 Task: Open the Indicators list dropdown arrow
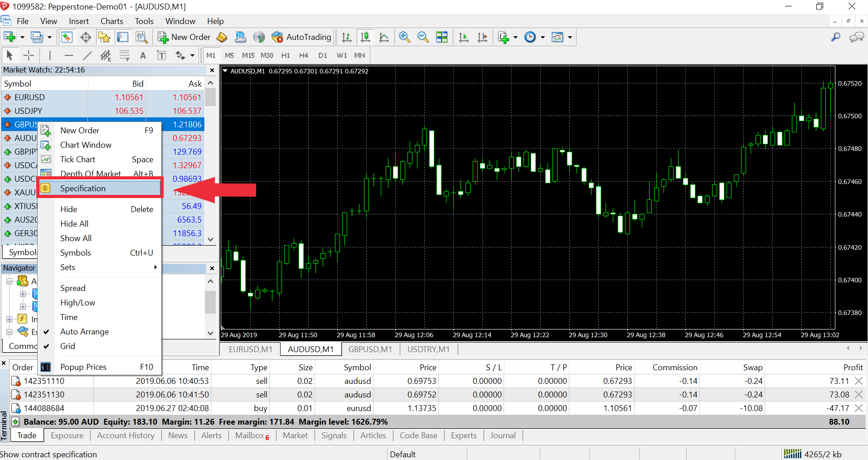pos(516,38)
